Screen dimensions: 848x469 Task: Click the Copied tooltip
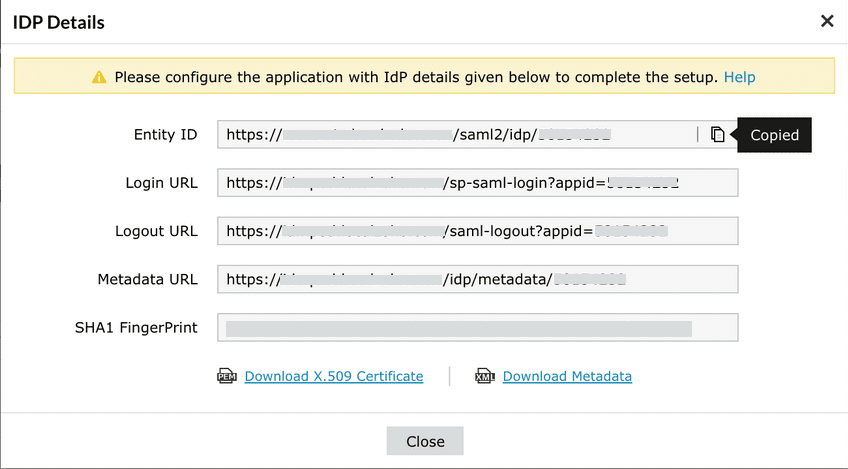point(774,135)
